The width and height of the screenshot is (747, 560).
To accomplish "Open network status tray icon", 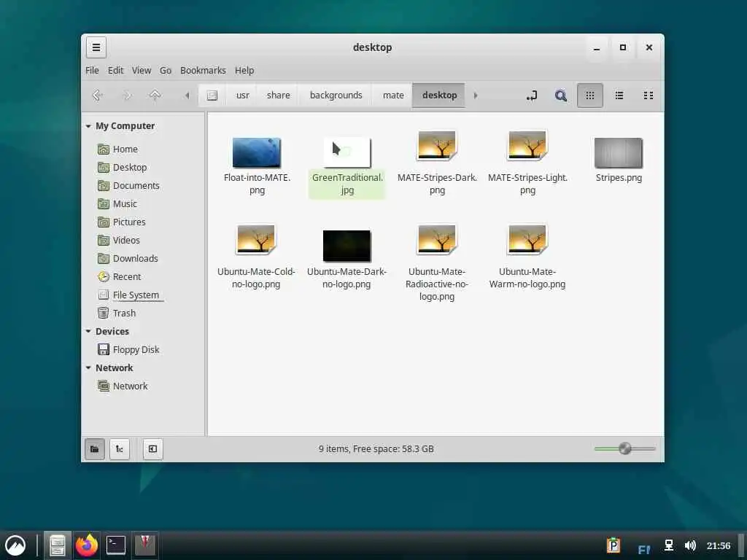I will click(x=669, y=545).
